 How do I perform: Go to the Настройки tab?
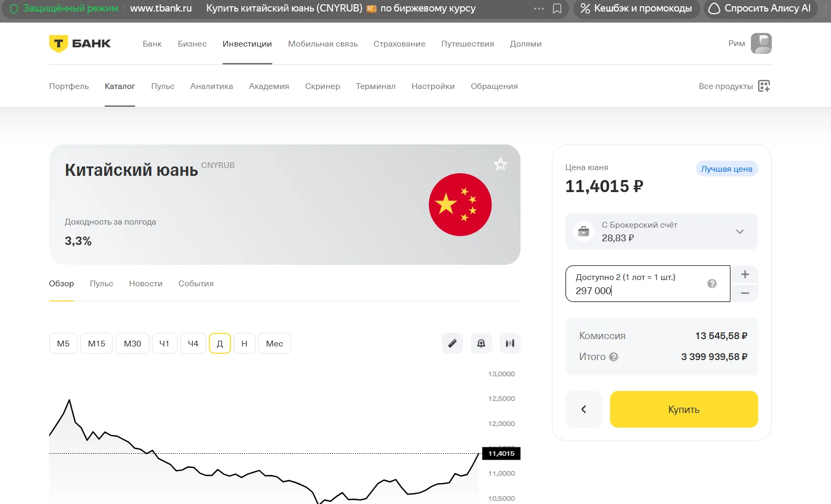pos(433,86)
